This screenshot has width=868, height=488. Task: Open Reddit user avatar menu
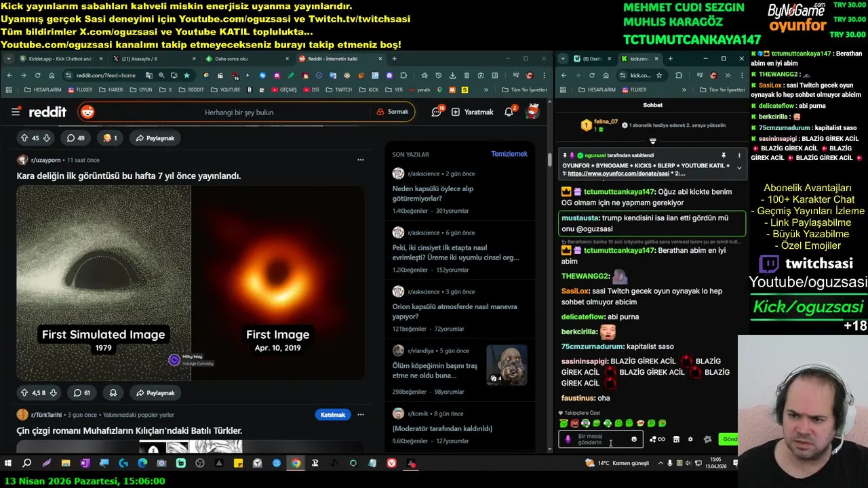533,112
